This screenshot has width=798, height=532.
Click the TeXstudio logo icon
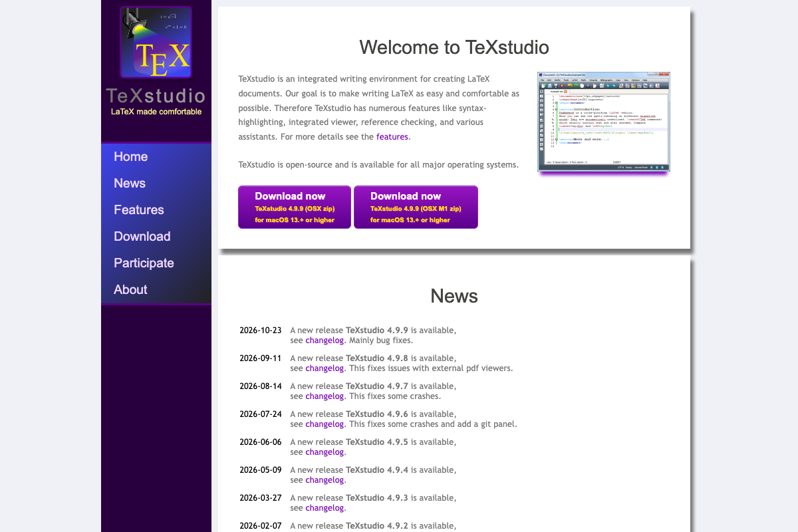click(156, 43)
